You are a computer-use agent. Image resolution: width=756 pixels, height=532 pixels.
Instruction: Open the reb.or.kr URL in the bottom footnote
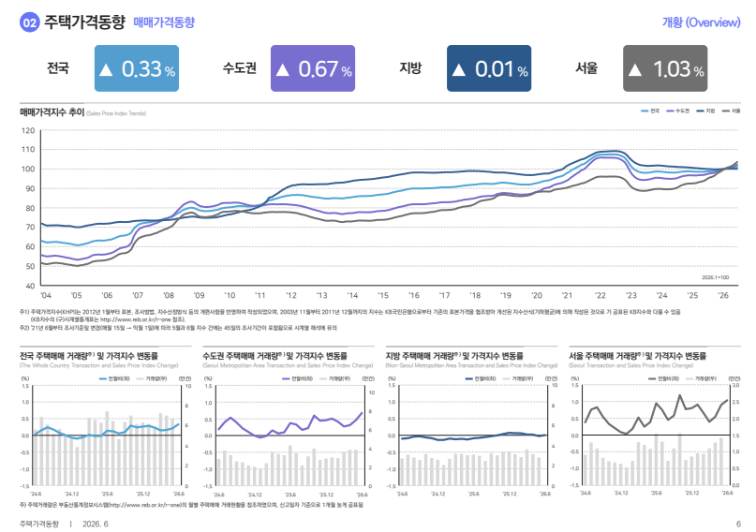pyautogui.click(x=145, y=505)
